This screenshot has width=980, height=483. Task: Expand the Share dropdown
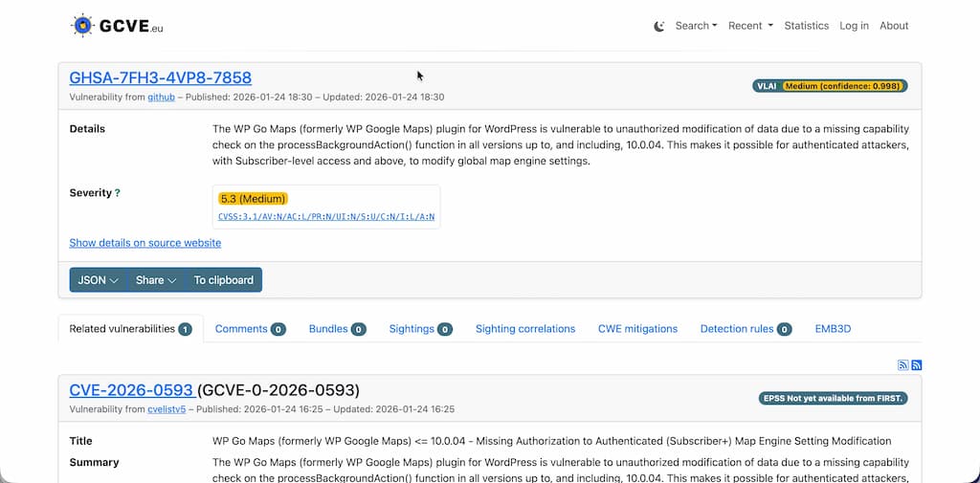click(156, 280)
